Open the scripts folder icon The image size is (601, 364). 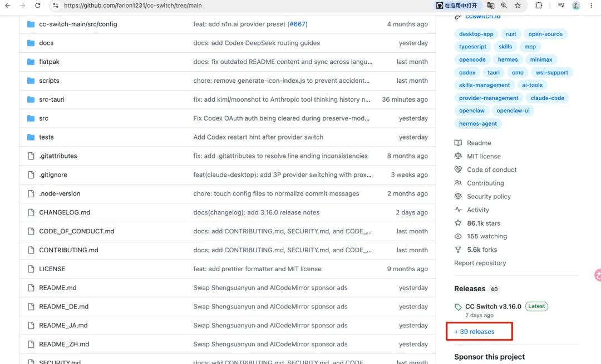[x=31, y=81]
